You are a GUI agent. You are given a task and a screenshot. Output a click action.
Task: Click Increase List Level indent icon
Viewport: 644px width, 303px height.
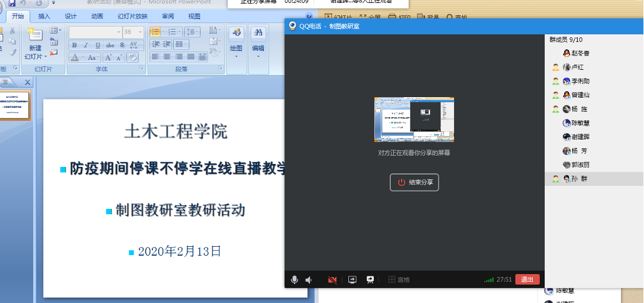point(166,44)
